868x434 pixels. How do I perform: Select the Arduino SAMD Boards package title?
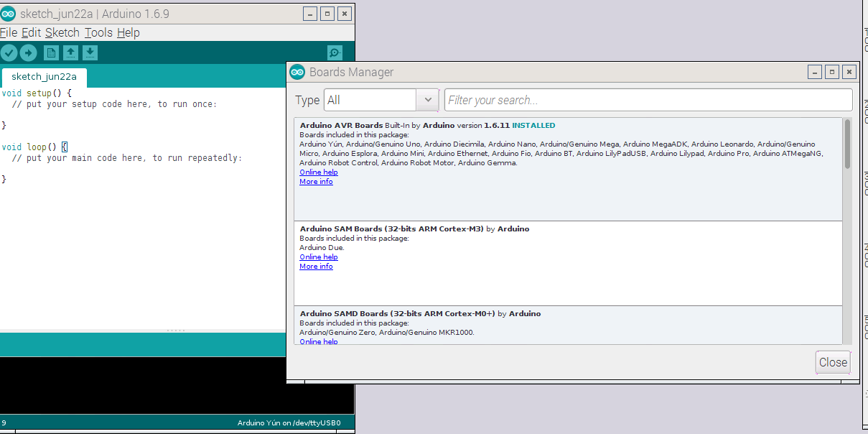(x=398, y=314)
